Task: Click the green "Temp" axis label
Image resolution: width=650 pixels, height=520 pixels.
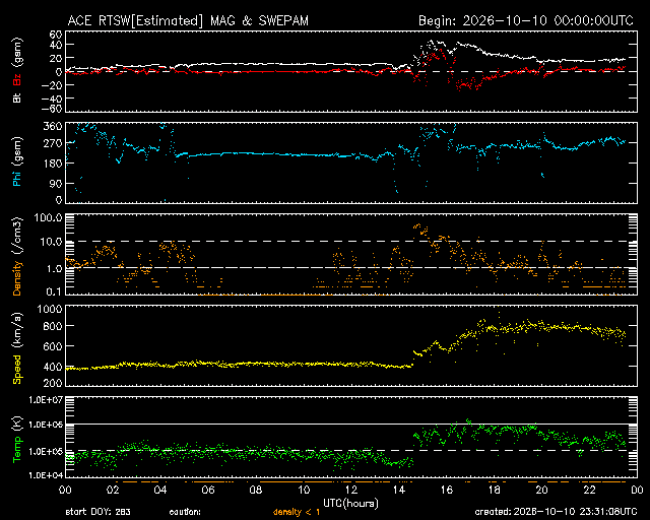Action: coord(17,449)
